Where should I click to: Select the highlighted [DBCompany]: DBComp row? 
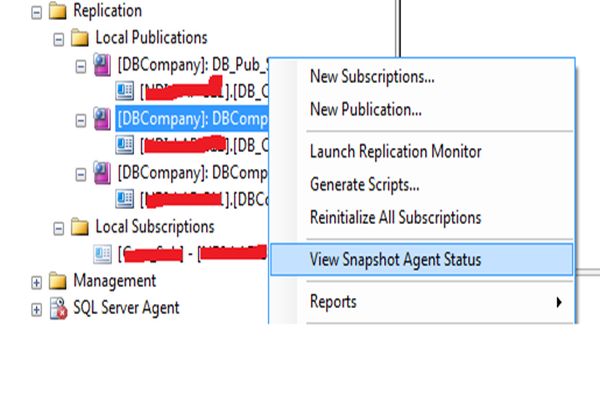pyautogui.click(x=192, y=119)
